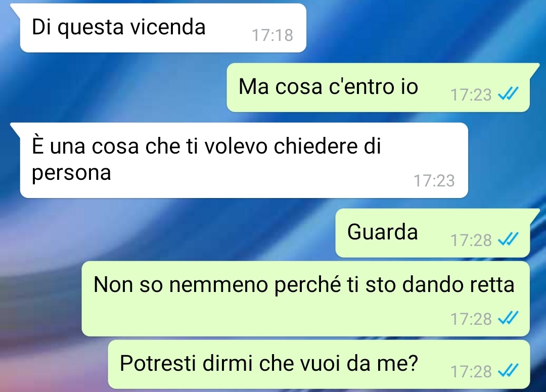Select the "Ma cosa c'entro io" message bubble
Viewport: 546px width, 392px height.
(x=378, y=88)
